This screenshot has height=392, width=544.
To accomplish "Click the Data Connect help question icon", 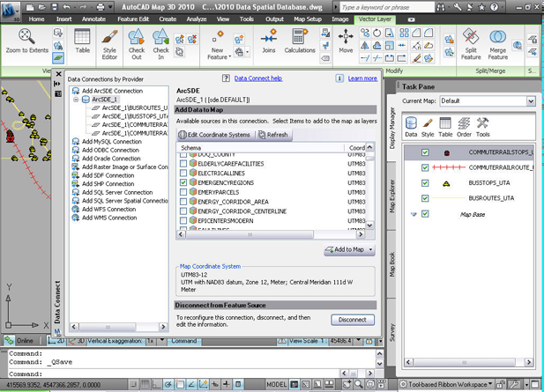I will [x=226, y=78].
